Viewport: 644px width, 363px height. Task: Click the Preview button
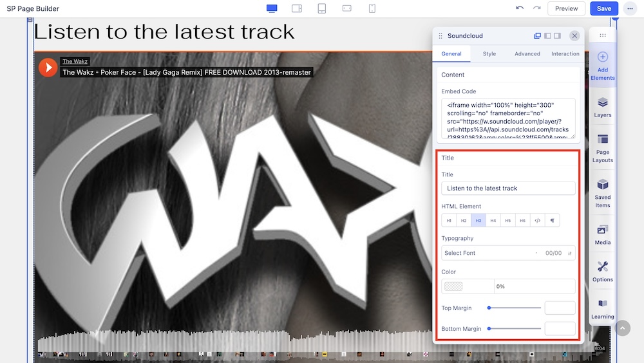(566, 8)
